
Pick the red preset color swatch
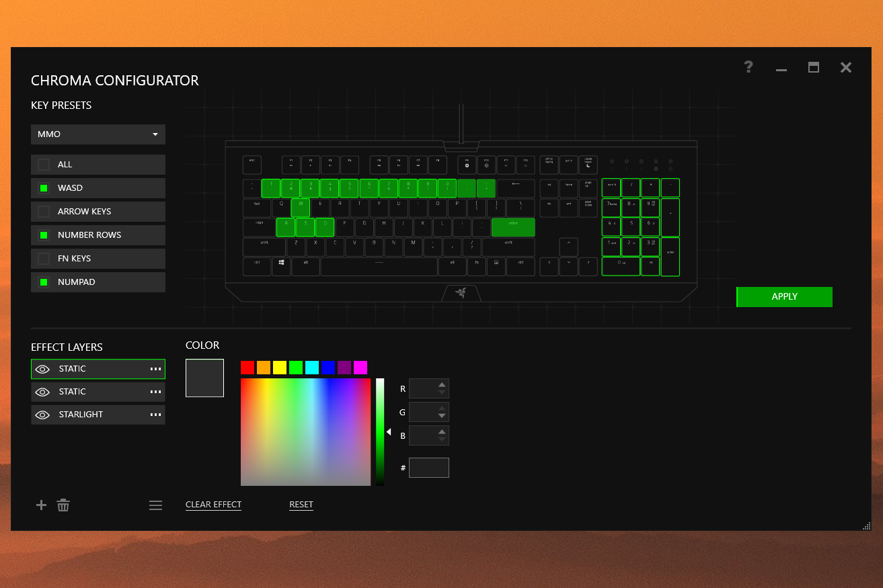[x=247, y=368]
